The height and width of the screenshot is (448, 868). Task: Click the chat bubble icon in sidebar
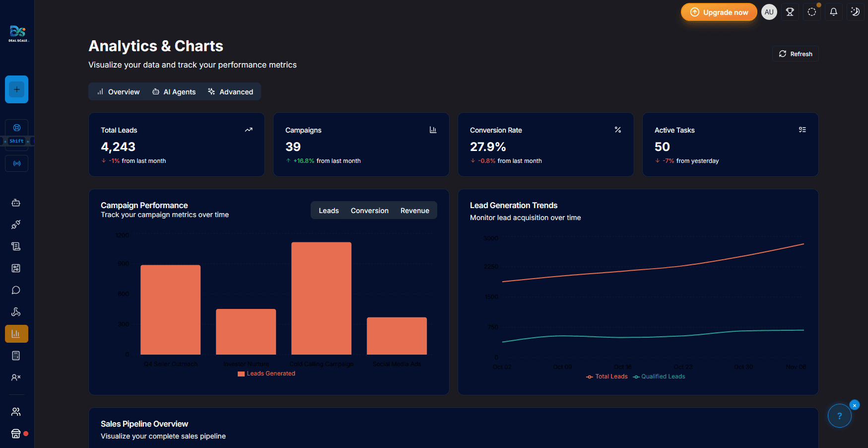pos(16,290)
